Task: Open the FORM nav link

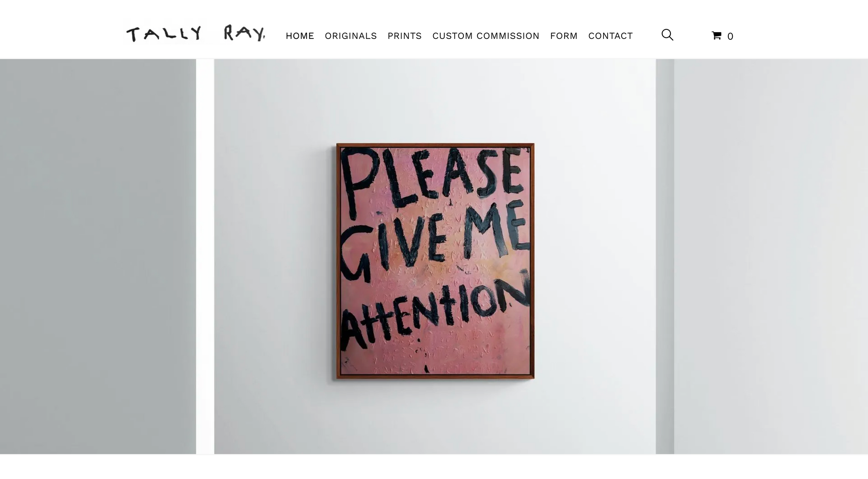Action: tap(564, 36)
